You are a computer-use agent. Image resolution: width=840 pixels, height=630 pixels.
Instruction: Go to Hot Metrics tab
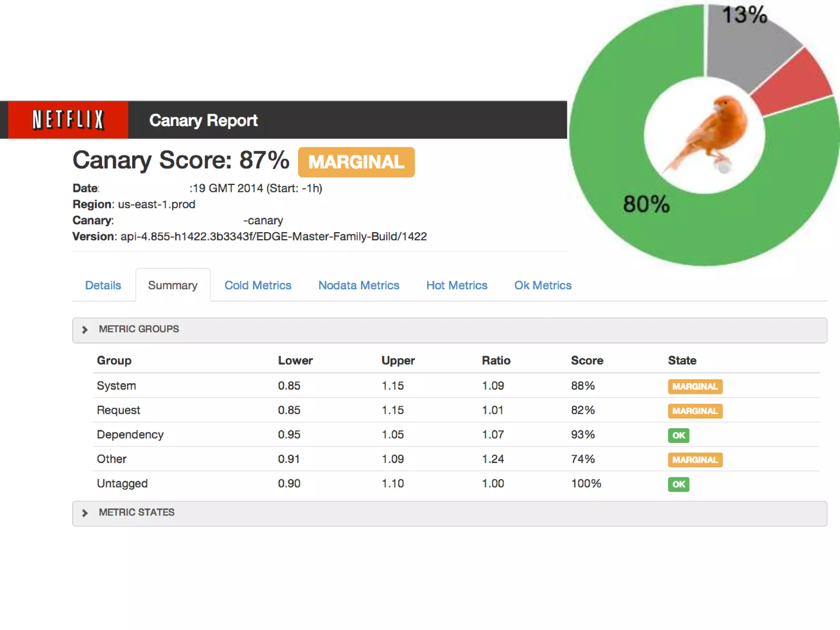[457, 285]
